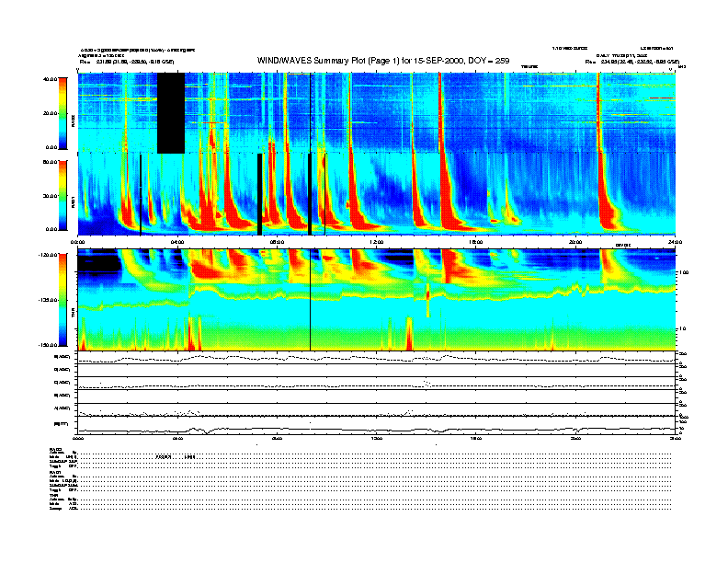Click the small red spike on TNR plasma line
The image size is (728, 563).
(x=428, y=294)
